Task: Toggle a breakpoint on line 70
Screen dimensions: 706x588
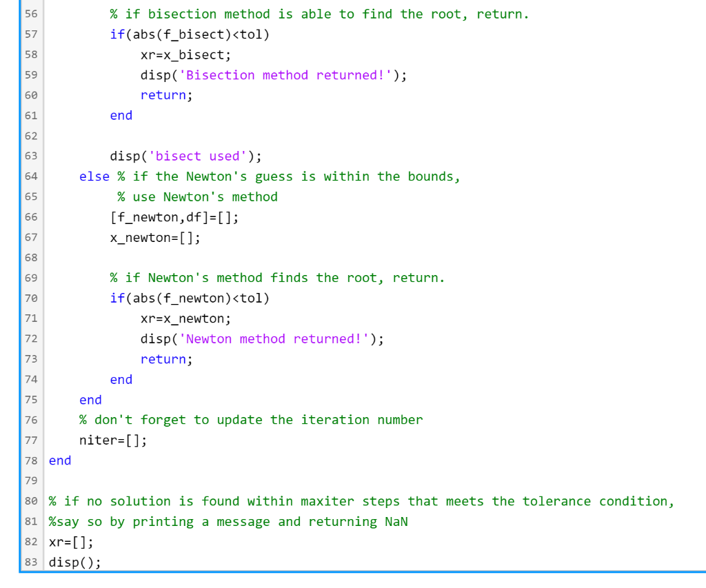Action: tap(30, 298)
